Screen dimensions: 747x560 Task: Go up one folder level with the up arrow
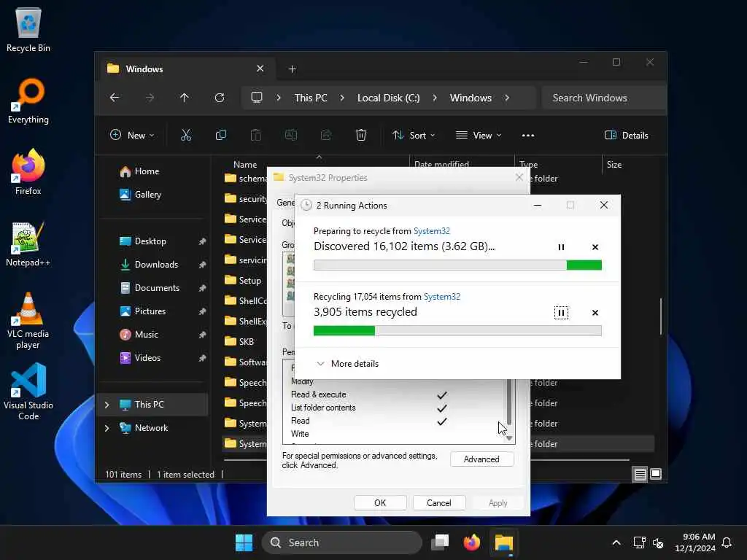(185, 98)
